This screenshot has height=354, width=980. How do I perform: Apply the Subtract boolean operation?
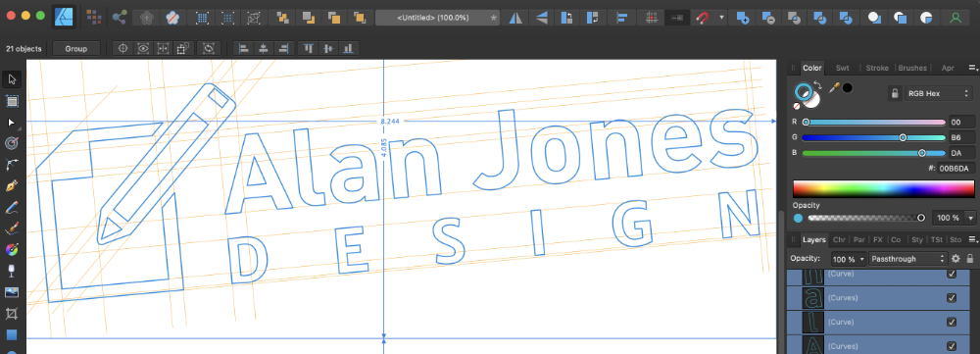(768, 18)
